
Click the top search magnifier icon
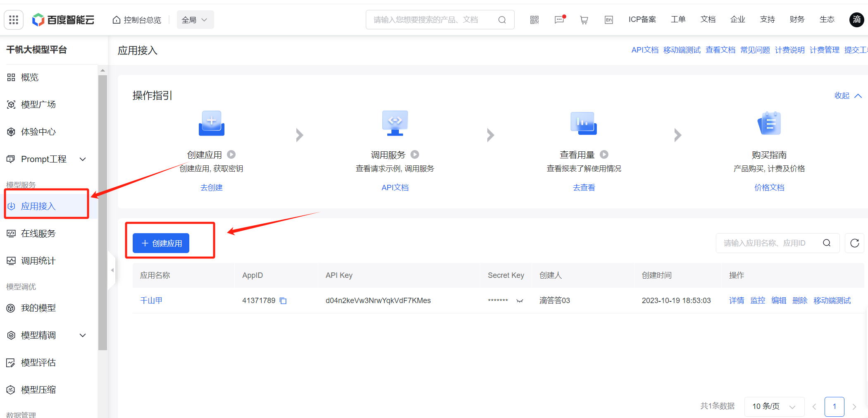click(x=502, y=20)
